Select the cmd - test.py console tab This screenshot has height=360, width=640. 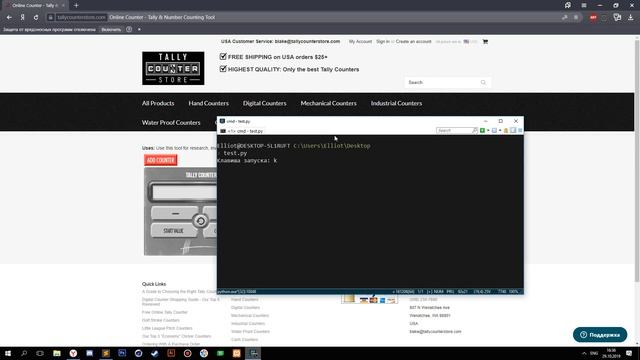242,131
